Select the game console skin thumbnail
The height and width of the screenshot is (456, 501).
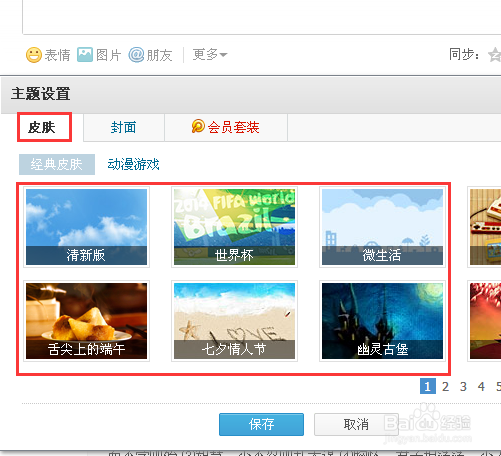click(485, 227)
